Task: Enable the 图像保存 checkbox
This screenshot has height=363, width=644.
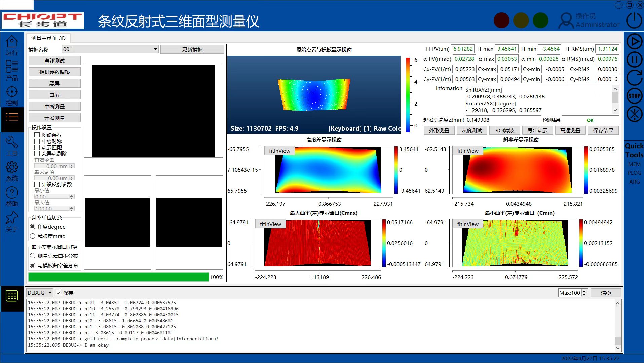Action: [x=37, y=135]
